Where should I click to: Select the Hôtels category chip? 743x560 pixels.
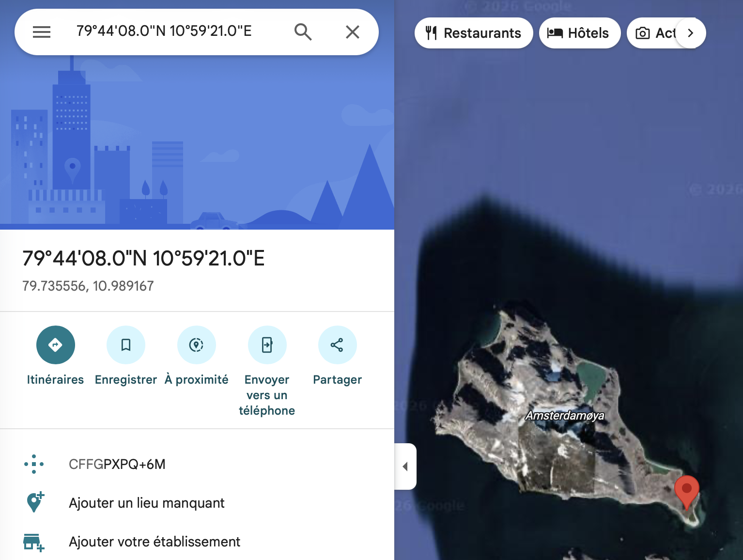tap(579, 33)
